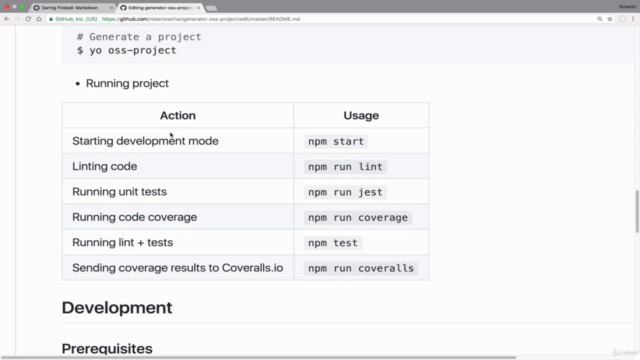Click the 'Action' table header
Image resolution: width=640 pixels, height=360 pixels.
(x=178, y=116)
